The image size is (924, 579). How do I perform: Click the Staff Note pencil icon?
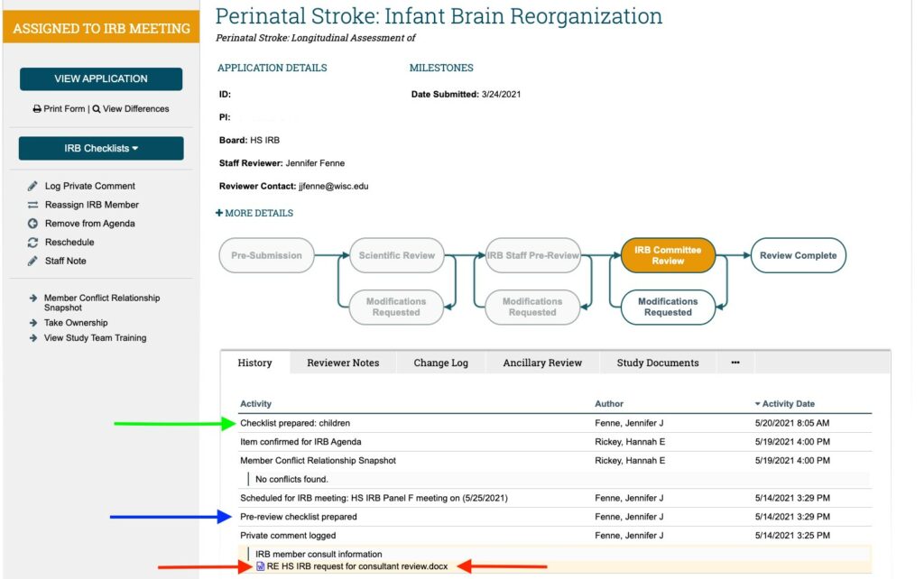(33, 262)
